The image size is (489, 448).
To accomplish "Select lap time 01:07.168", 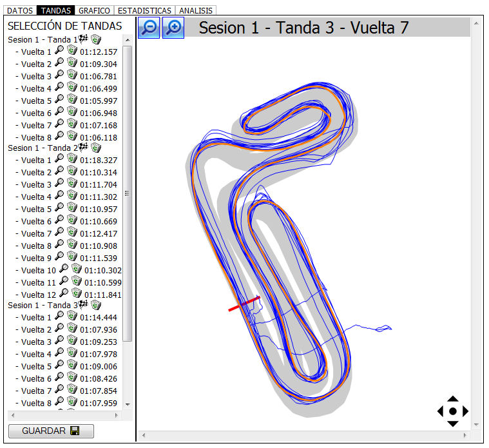I will pos(99,126).
